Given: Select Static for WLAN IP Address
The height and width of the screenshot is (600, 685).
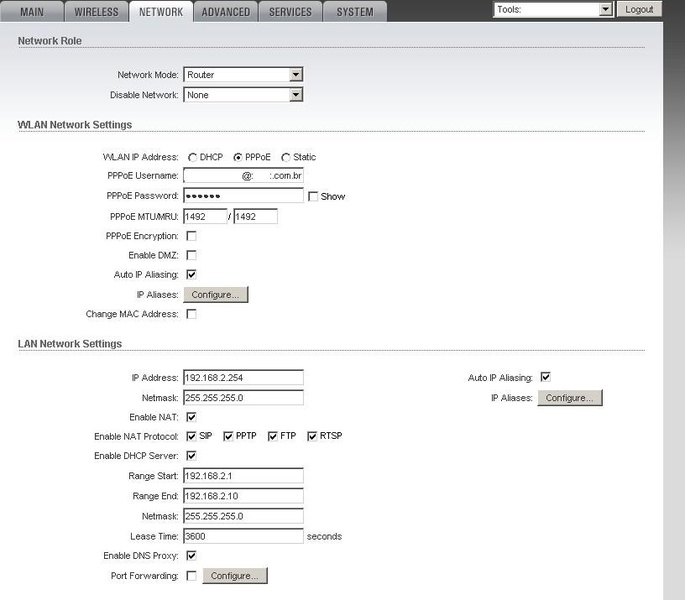Looking at the screenshot, I should [286, 157].
